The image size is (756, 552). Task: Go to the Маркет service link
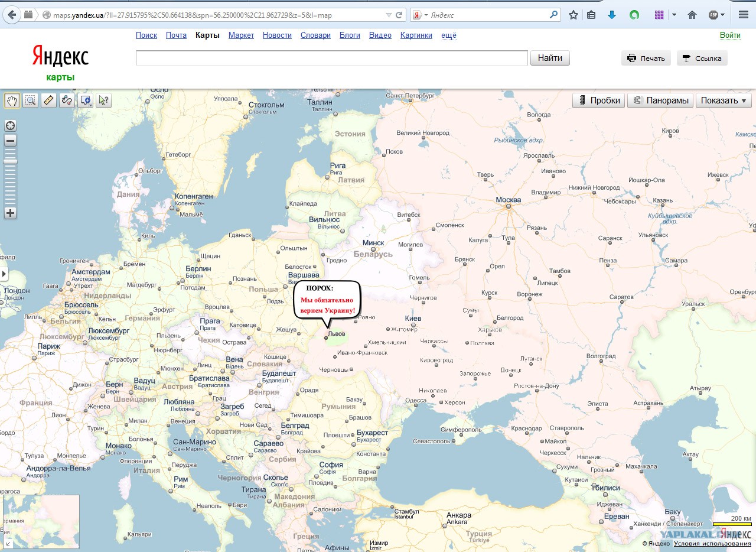point(241,35)
